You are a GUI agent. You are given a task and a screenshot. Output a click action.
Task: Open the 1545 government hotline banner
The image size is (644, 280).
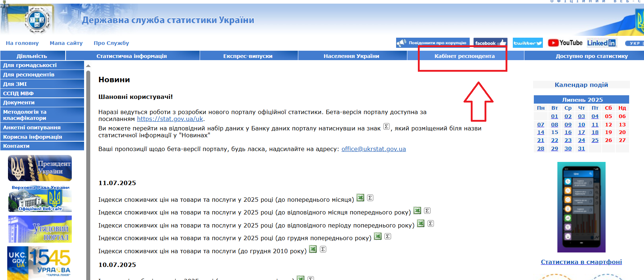[x=40, y=263]
